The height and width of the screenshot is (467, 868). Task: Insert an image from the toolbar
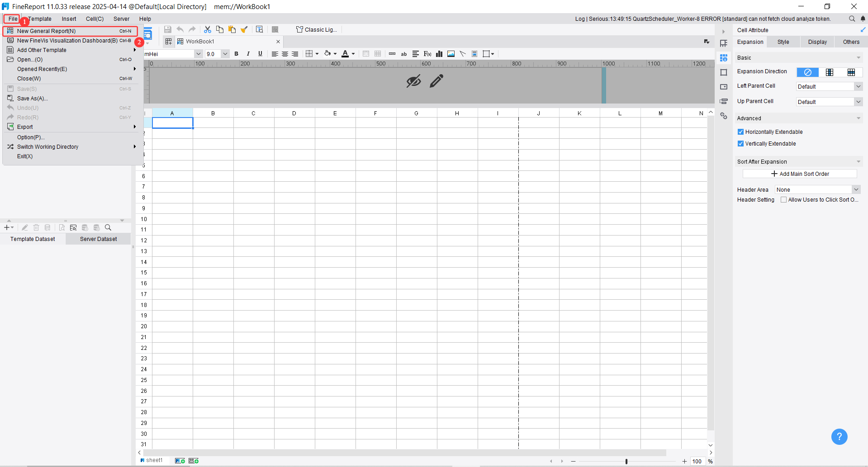click(451, 54)
